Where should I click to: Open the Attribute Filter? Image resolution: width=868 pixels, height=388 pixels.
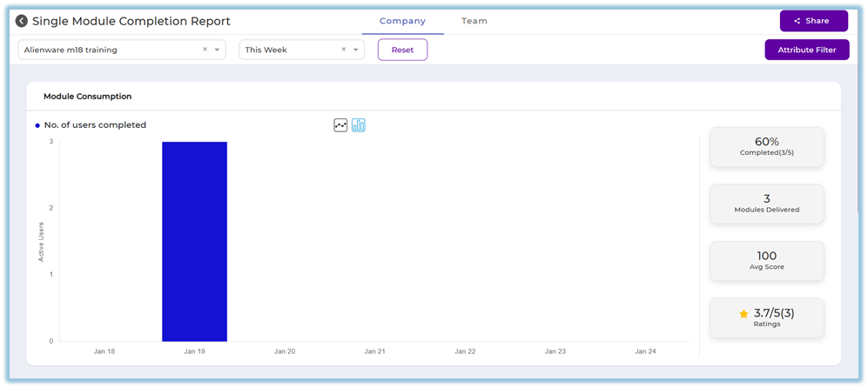pyautogui.click(x=806, y=50)
